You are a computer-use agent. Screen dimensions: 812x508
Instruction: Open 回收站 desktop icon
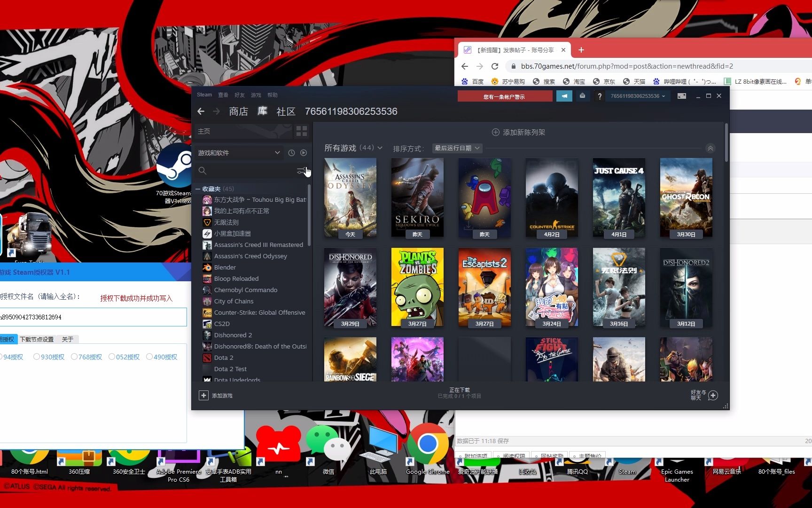(x=527, y=466)
